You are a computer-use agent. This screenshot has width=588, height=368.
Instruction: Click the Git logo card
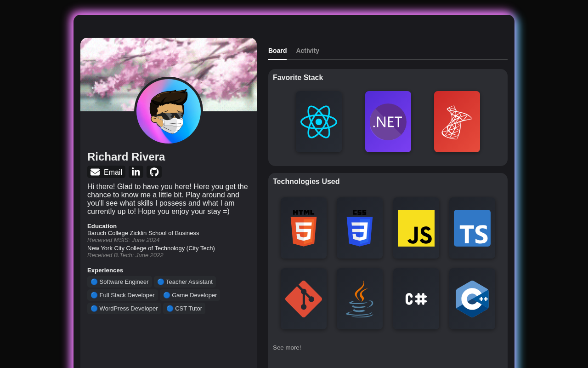304,299
